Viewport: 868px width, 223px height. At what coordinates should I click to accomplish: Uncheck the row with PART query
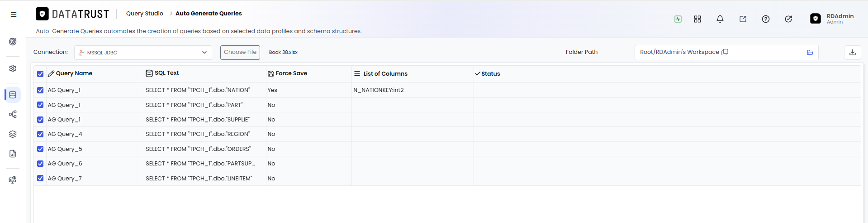pos(40,105)
